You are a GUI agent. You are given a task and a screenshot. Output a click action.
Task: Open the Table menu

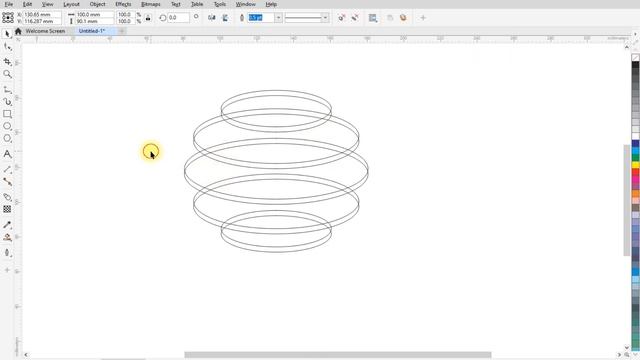point(197,4)
